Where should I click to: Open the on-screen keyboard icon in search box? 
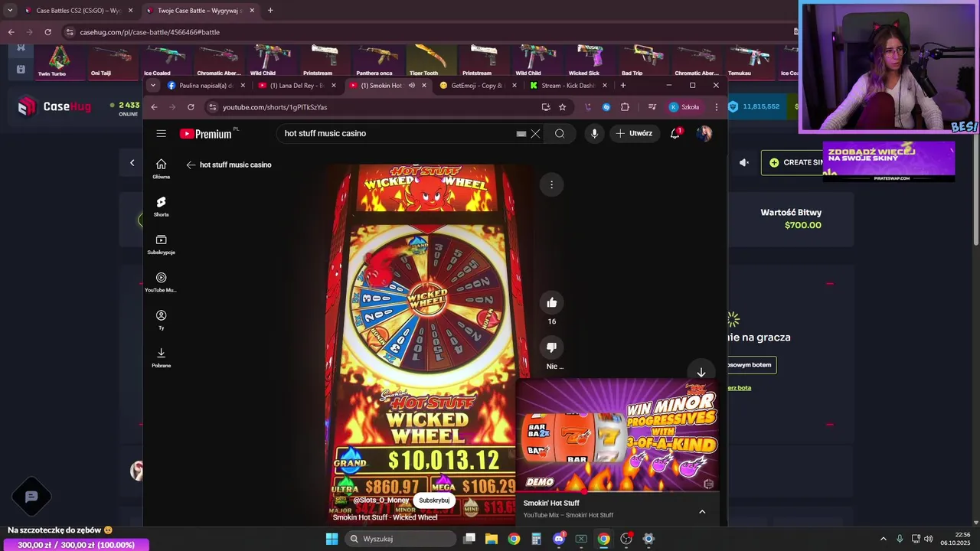[521, 133]
